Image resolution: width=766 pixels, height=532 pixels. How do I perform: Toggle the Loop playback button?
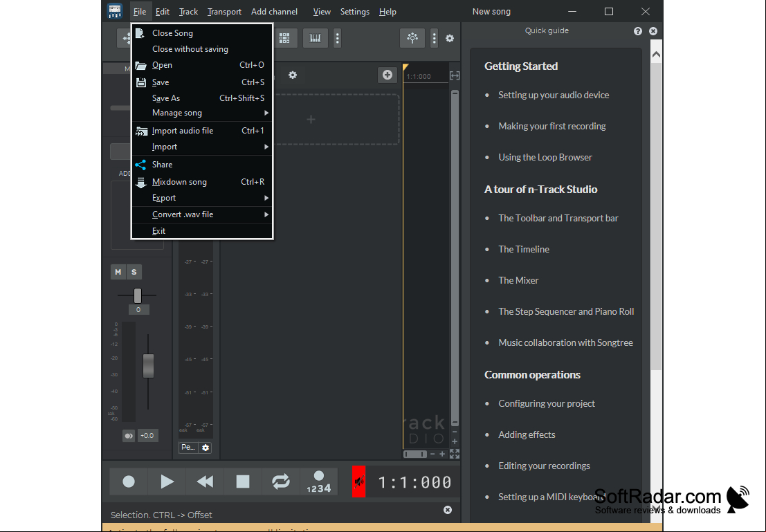281,481
